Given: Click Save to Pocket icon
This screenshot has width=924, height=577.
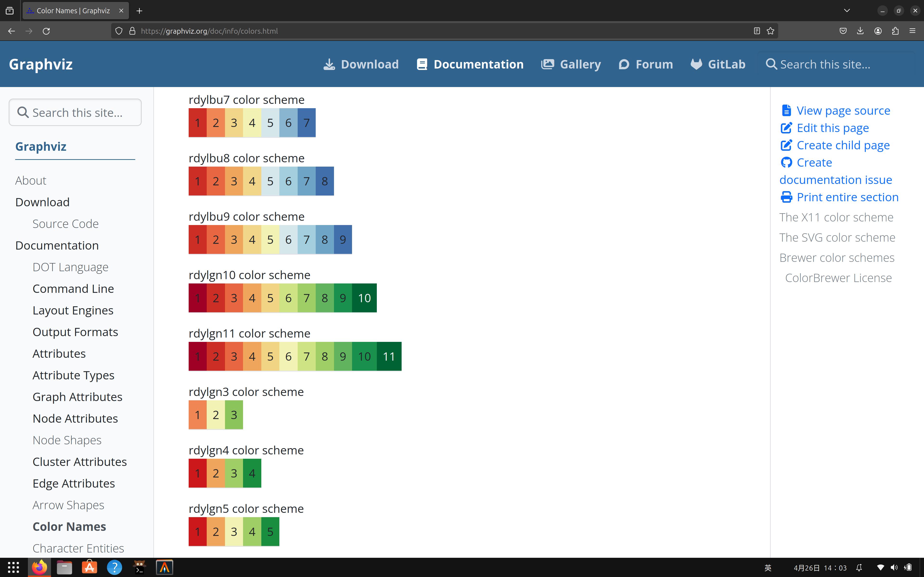Looking at the screenshot, I should (843, 31).
